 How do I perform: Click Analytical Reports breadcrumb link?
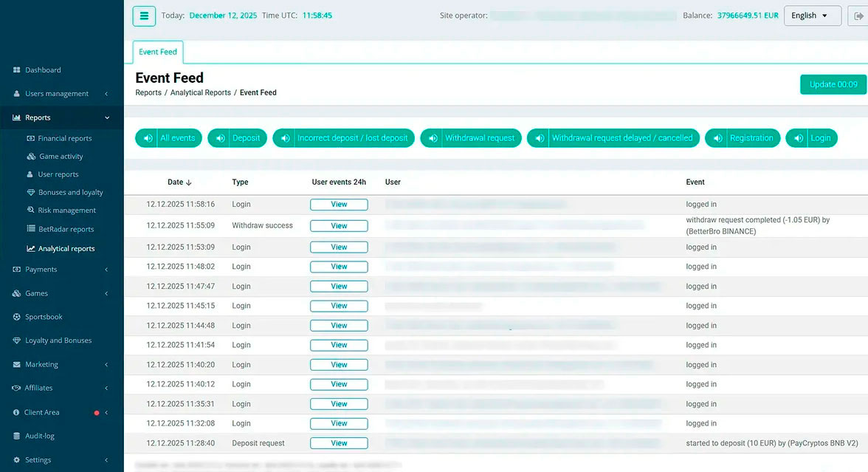(201, 92)
